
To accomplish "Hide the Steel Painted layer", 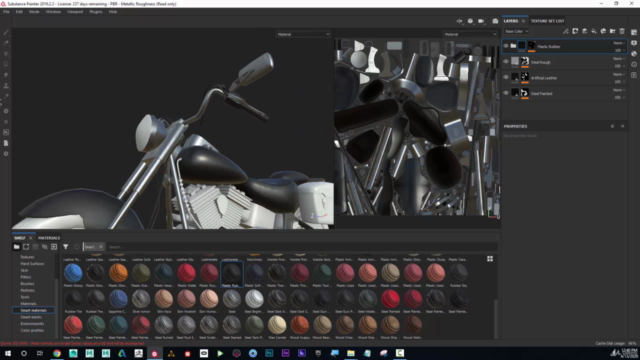I will click(x=506, y=93).
